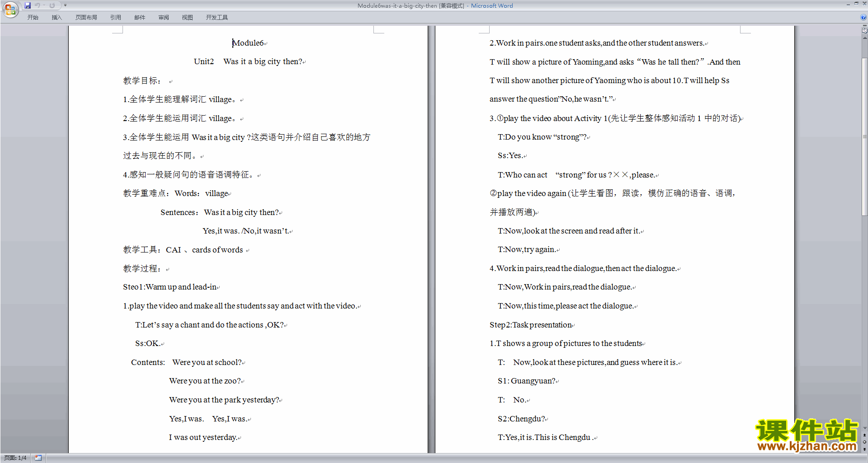
Task: Open the Office Button menu
Action: pyautogui.click(x=10, y=9)
